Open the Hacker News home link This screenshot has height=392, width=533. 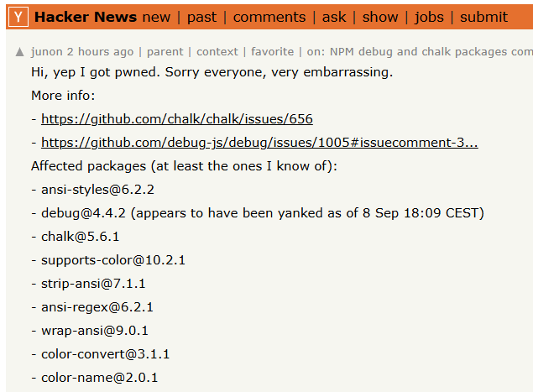pos(86,17)
